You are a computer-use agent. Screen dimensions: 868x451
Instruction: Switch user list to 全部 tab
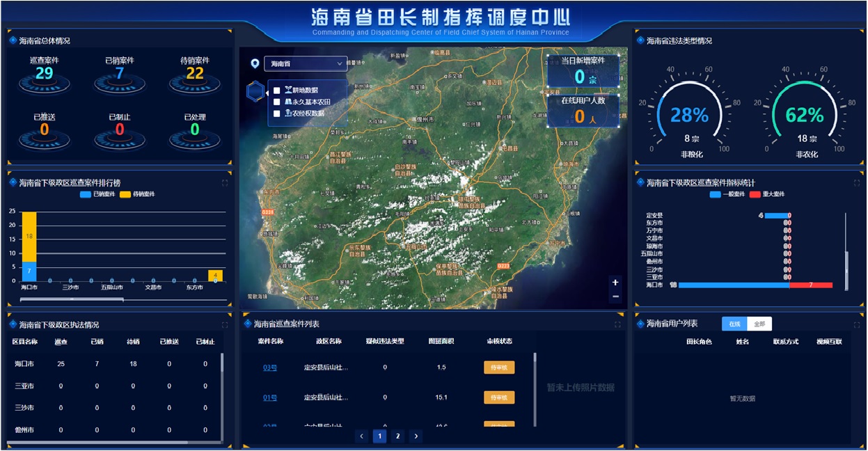759,324
